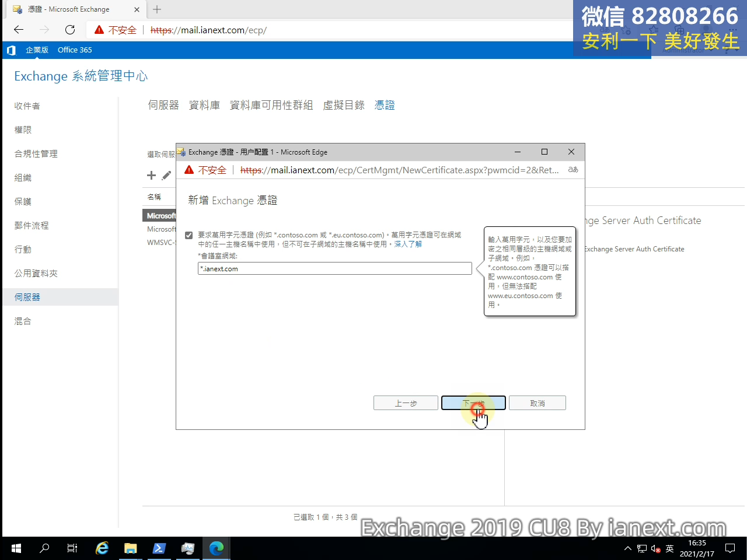Click browser back arrow in main window
Viewport: 747px width, 560px height.
click(x=19, y=30)
